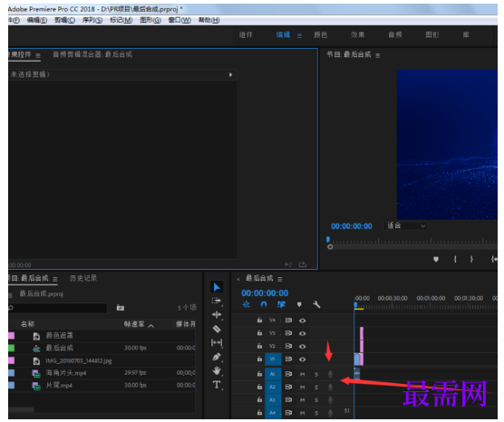
Task: Select the Razor tool
Action: click(x=217, y=329)
